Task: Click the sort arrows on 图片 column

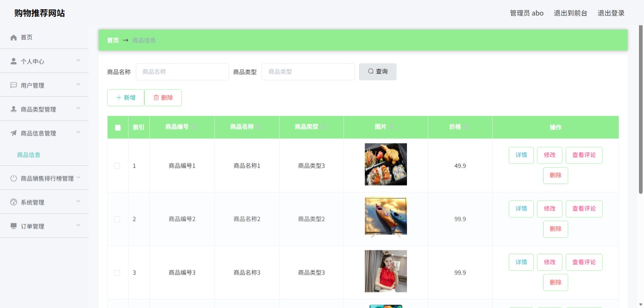Action: [x=392, y=127]
